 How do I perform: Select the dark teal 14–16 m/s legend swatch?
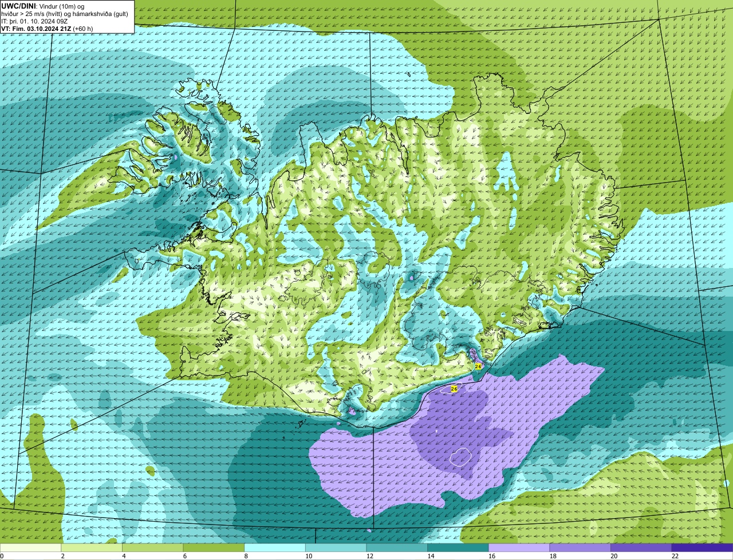coord(458,547)
